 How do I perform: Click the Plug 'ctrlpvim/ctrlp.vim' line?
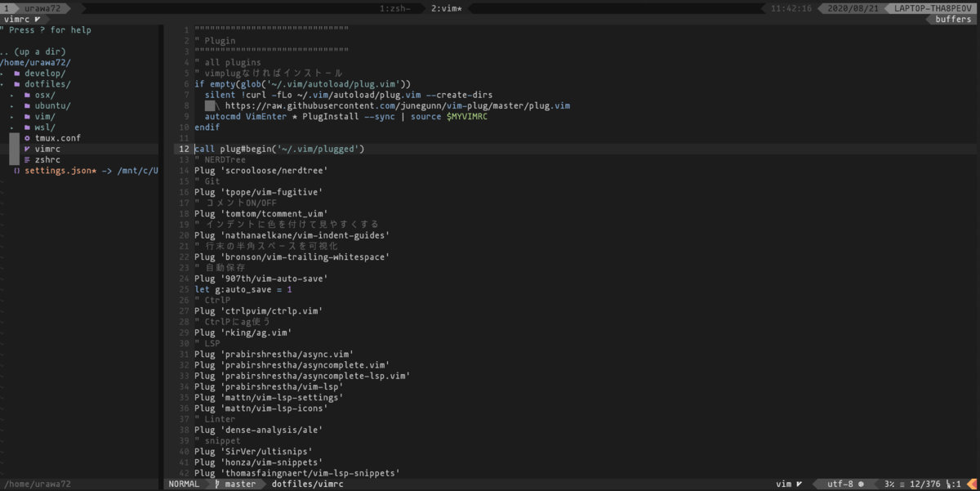pos(258,311)
